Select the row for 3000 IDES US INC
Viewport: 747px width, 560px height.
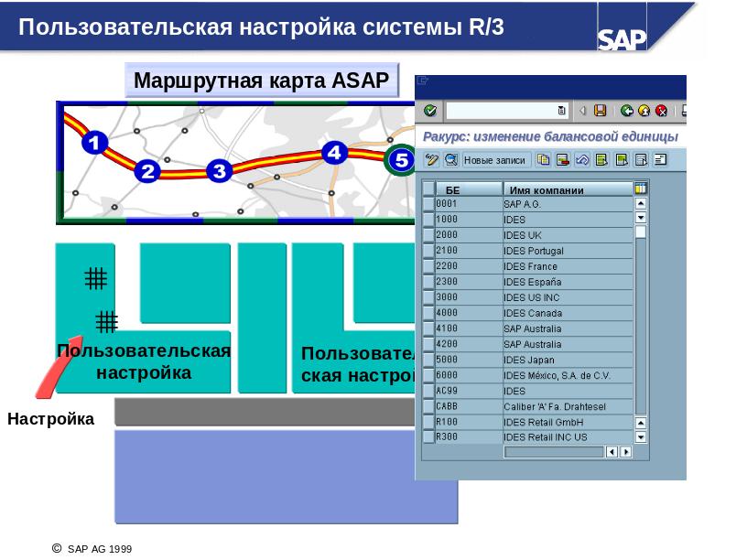click(x=428, y=297)
